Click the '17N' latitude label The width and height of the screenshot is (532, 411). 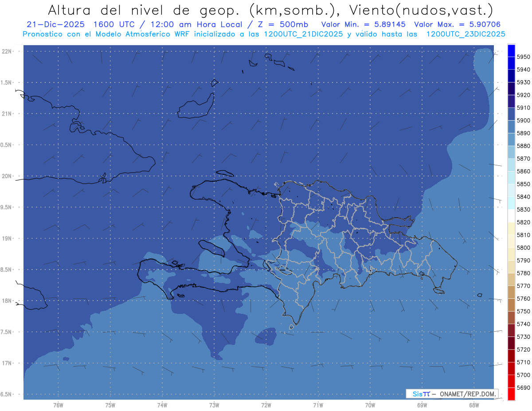coord(8,363)
